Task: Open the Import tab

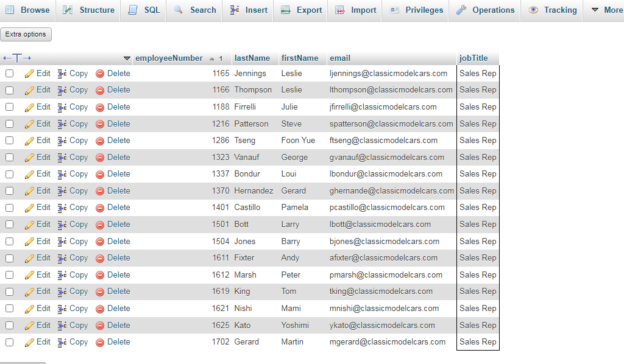Action: (x=355, y=10)
